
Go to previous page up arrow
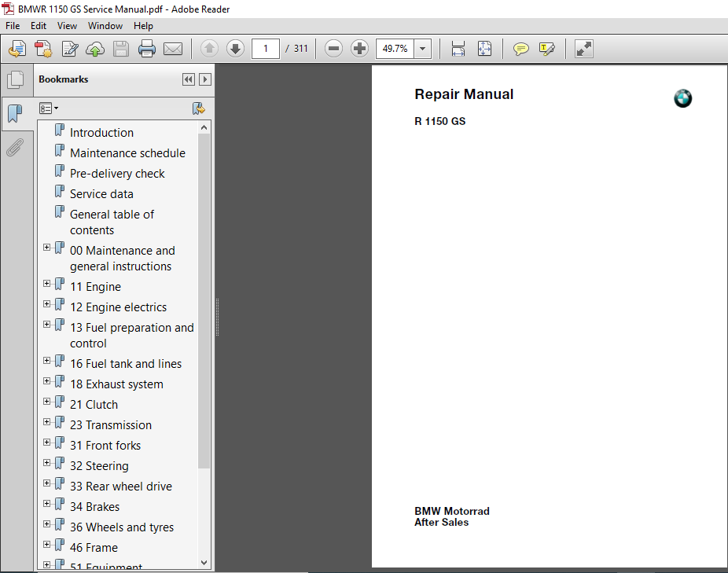click(x=209, y=48)
